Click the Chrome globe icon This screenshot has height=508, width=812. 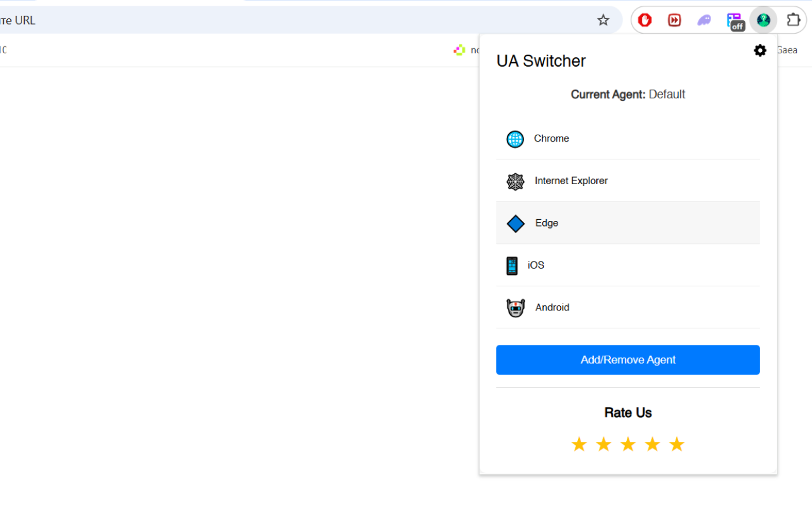pos(515,139)
